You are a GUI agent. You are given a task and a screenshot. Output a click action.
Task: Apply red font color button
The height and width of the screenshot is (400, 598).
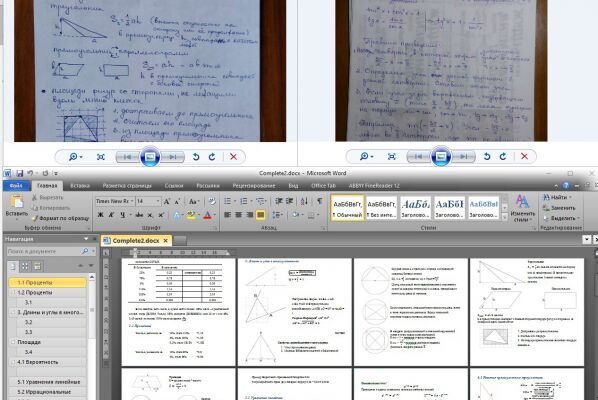(207, 215)
